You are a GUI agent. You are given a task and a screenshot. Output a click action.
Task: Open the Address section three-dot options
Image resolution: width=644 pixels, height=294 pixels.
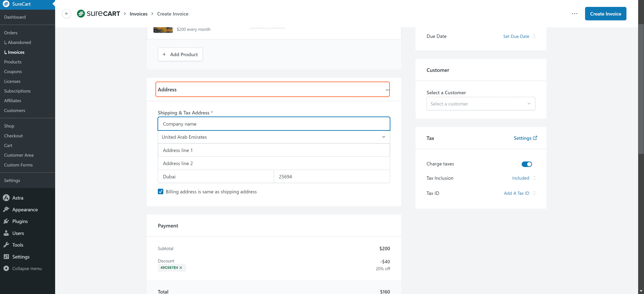387,90
